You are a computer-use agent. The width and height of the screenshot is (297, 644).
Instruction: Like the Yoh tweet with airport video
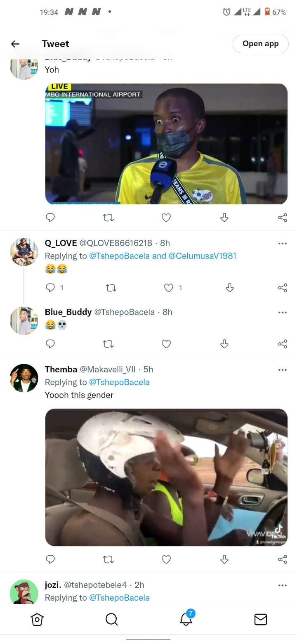(166, 218)
